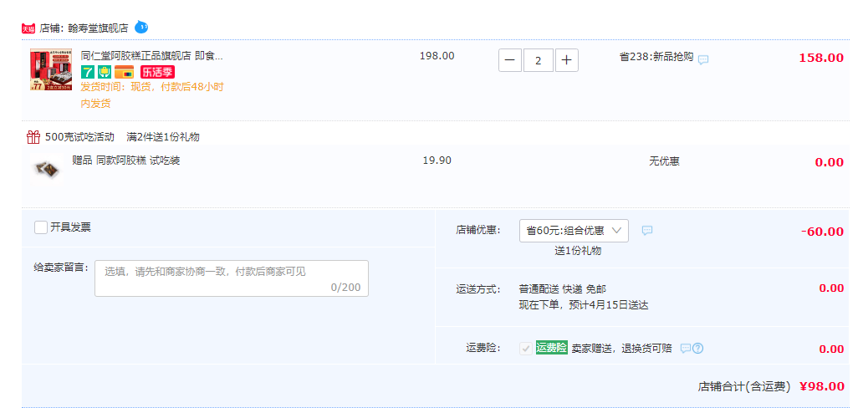Click the checked 运费险 checkbox
Image resolution: width=868 pixels, height=408 pixels.
525,348
